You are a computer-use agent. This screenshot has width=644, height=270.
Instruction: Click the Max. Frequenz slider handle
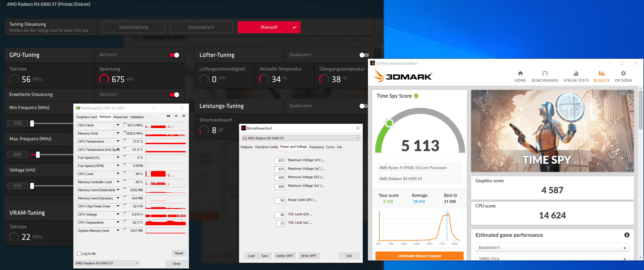[38, 155]
